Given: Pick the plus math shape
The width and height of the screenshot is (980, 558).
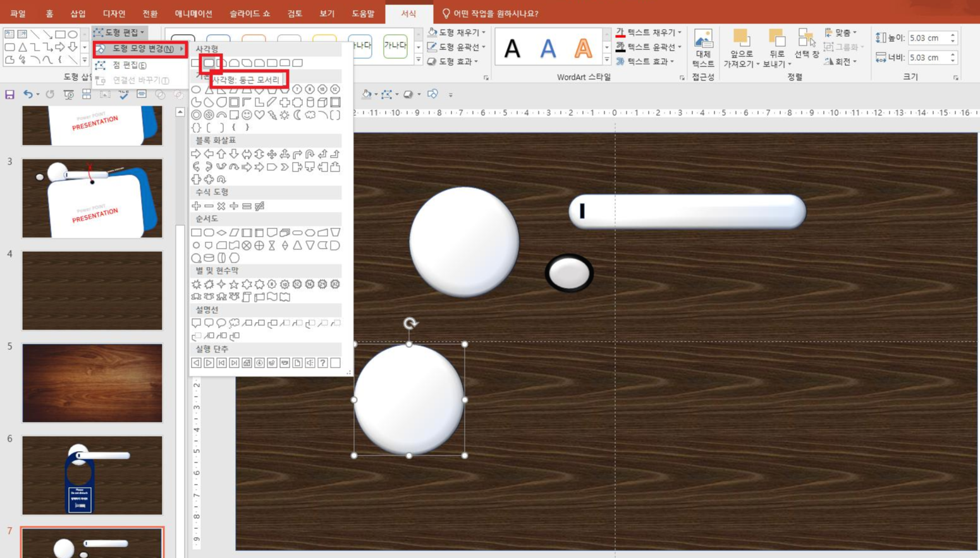Looking at the screenshot, I should click(196, 206).
